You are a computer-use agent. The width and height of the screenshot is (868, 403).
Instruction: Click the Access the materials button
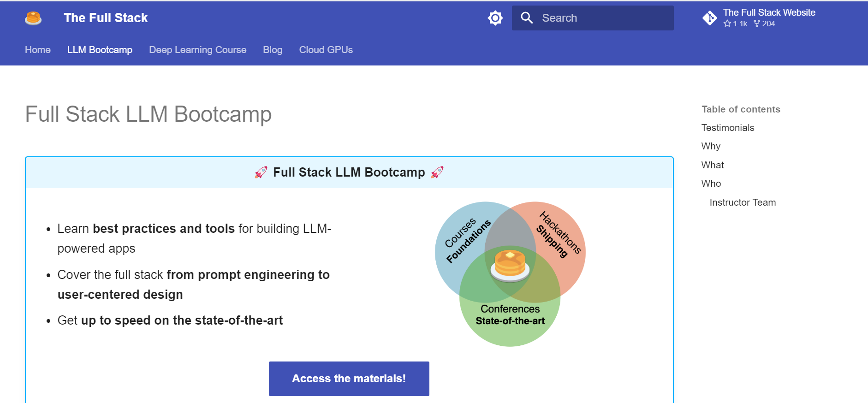tap(349, 378)
